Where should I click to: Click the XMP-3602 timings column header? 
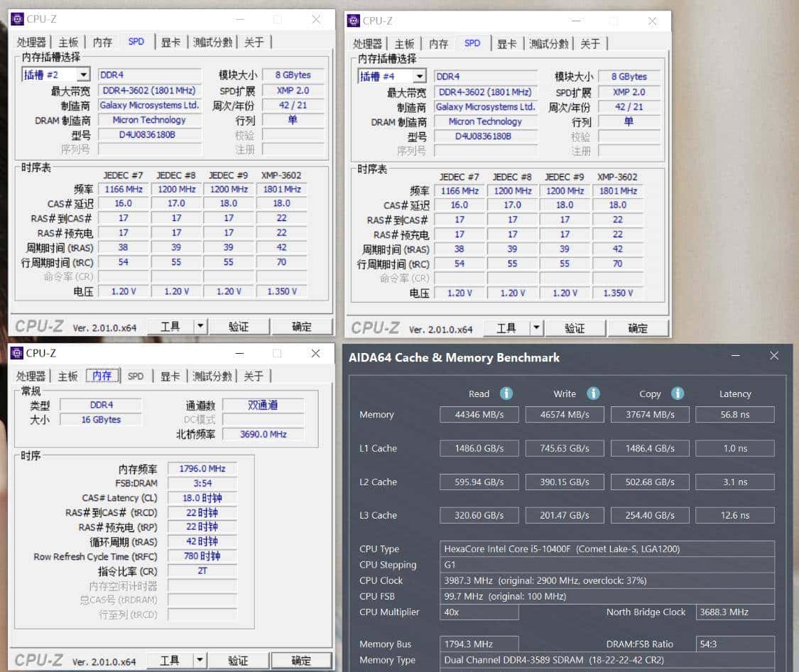tap(281, 175)
